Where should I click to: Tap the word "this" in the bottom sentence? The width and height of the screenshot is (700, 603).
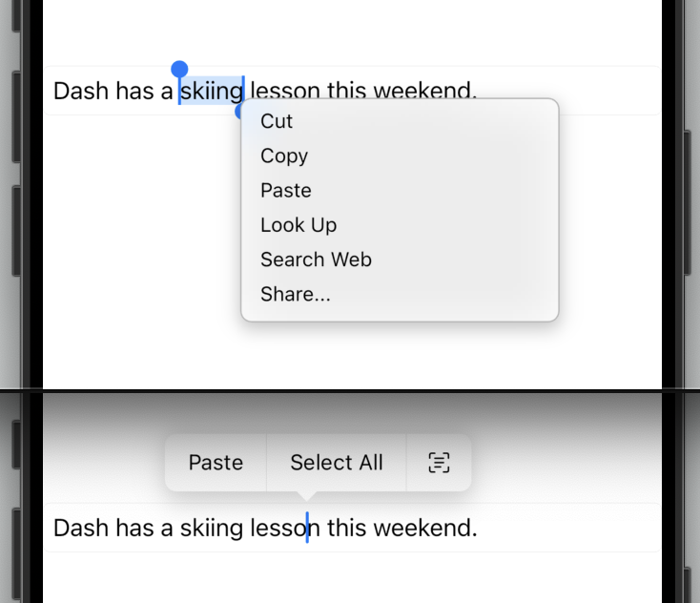[350, 529]
